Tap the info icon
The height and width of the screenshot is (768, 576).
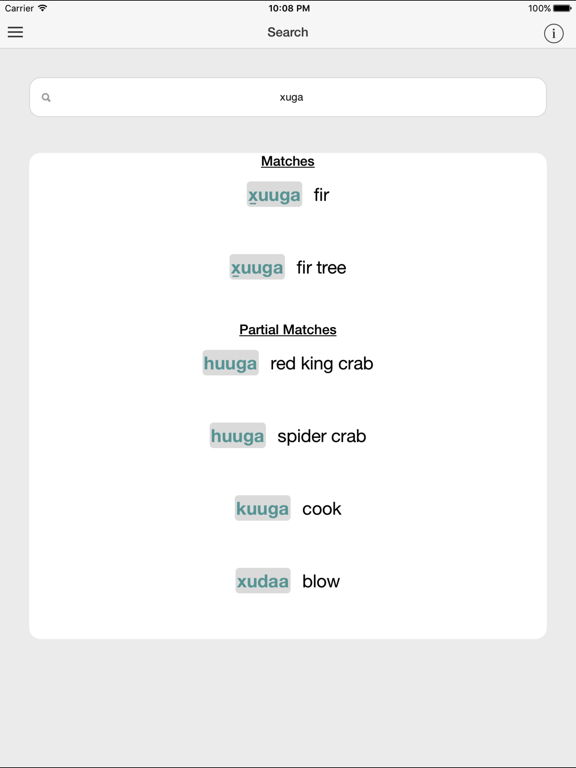coord(553,33)
